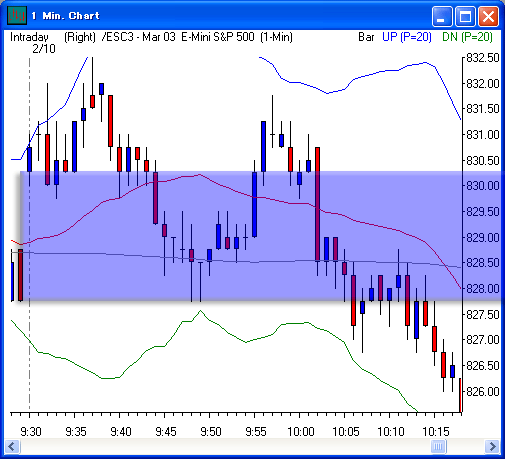Click the 831.00 price label
The height and width of the screenshot is (459, 505).
point(483,135)
